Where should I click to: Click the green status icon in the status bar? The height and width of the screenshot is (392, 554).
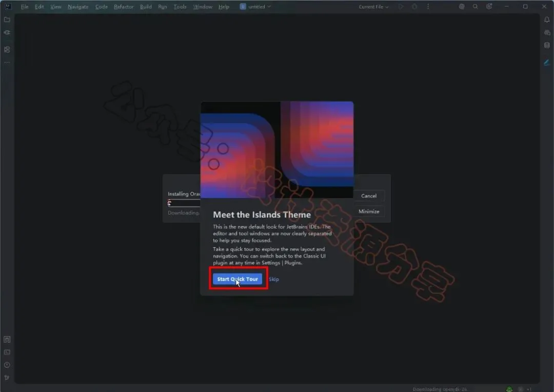[509, 389]
